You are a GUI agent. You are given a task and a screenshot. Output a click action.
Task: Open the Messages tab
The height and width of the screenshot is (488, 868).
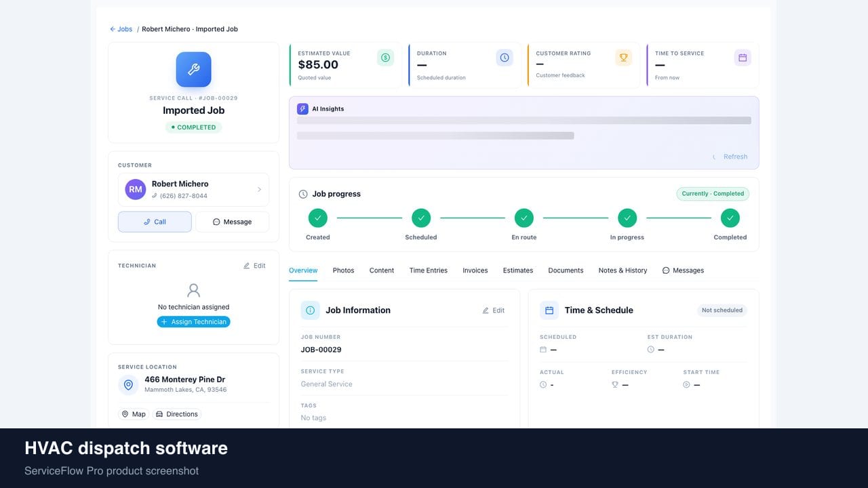point(683,270)
